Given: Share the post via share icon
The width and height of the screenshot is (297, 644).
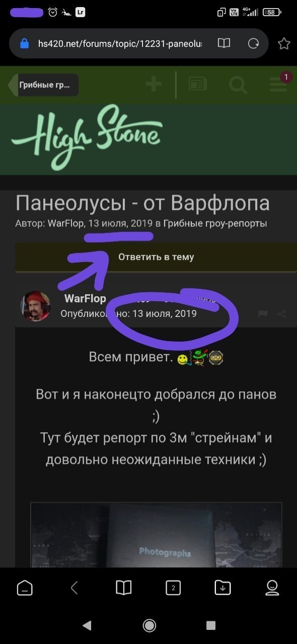Looking at the screenshot, I should click(281, 314).
